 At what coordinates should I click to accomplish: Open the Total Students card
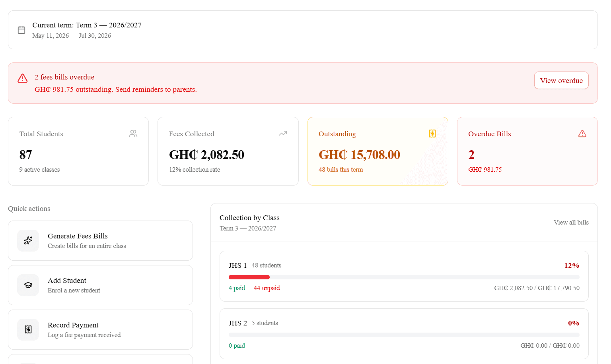pyautogui.click(x=78, y=151)
